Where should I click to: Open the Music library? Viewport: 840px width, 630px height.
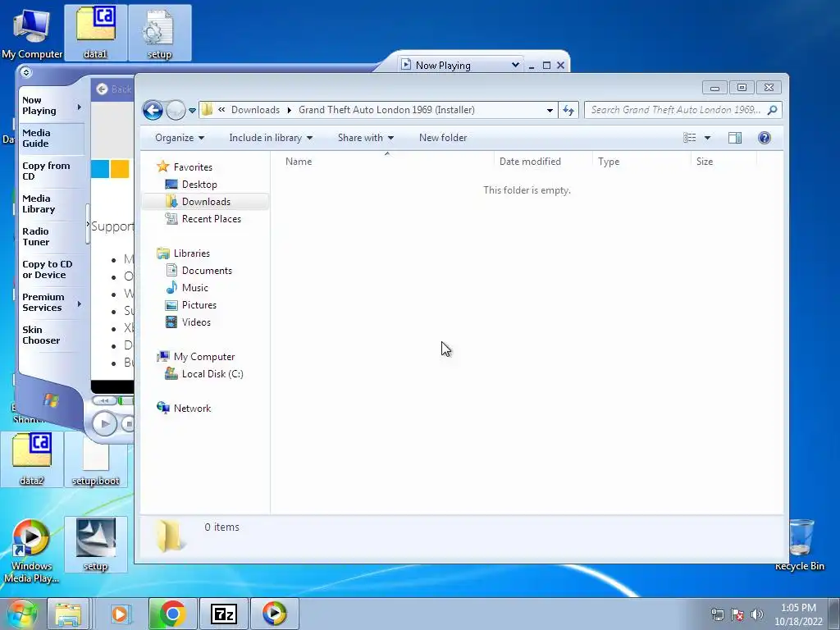click(187, 288)
